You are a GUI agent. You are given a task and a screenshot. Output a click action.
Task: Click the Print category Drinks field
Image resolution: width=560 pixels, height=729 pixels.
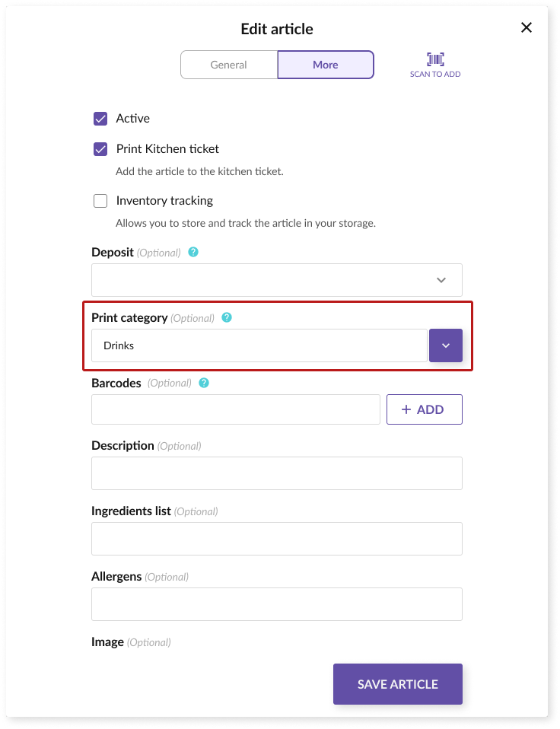(x=259, y=345)
